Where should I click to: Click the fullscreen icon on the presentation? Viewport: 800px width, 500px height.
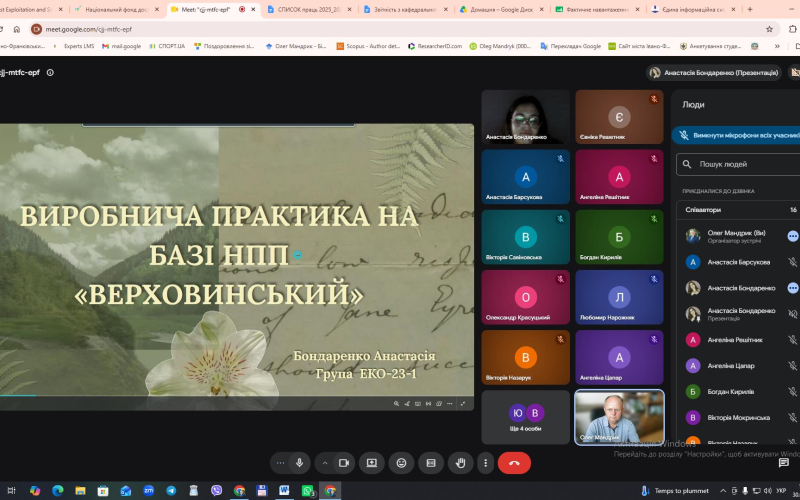point(463,404)
